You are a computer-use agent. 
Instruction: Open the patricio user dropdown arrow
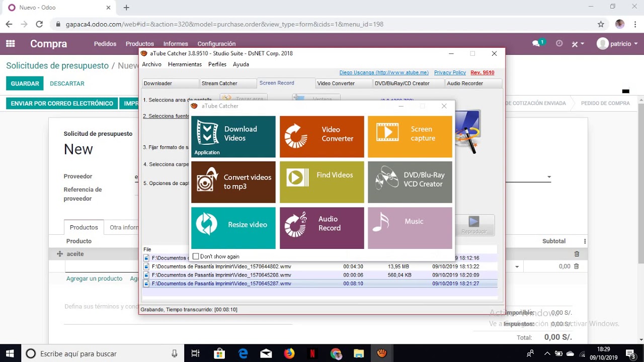point(636,44)
